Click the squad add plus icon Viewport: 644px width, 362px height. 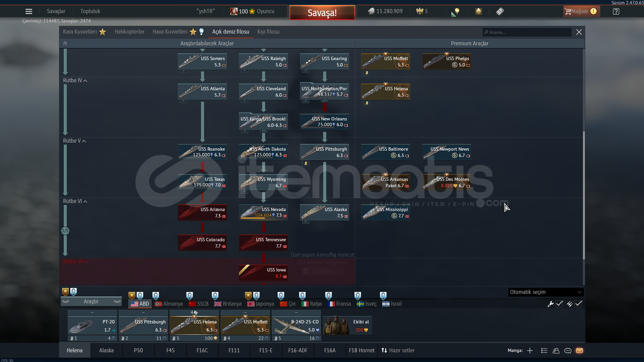pyautogui.click(x=530, y=351)
